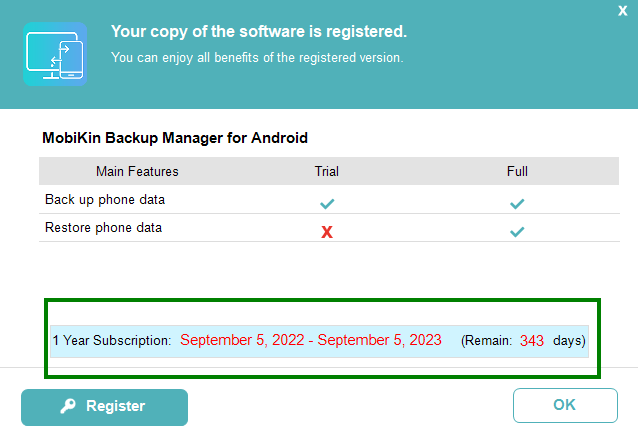Click the MobiKin Backup Manager for Android title

[x=175, y=137]
